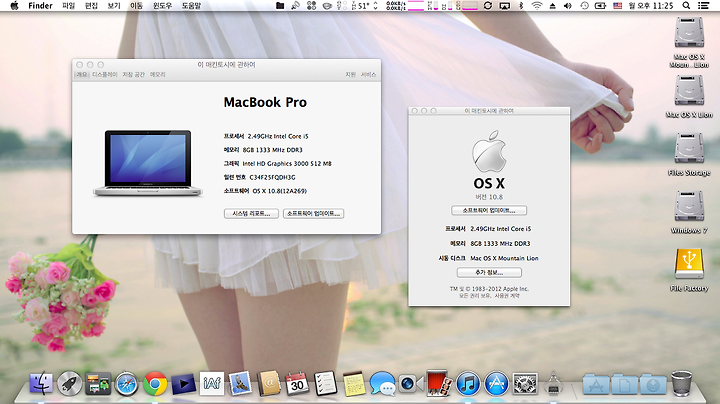
Task: Switch to the 저장 공간 tab
Action: (x=134, y=74)
